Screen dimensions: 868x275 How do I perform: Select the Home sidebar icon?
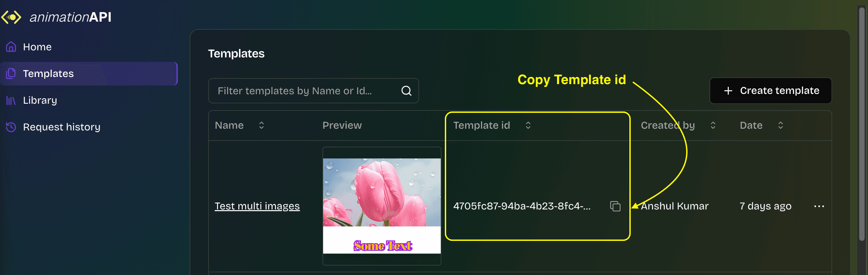[x=10, y=47]
